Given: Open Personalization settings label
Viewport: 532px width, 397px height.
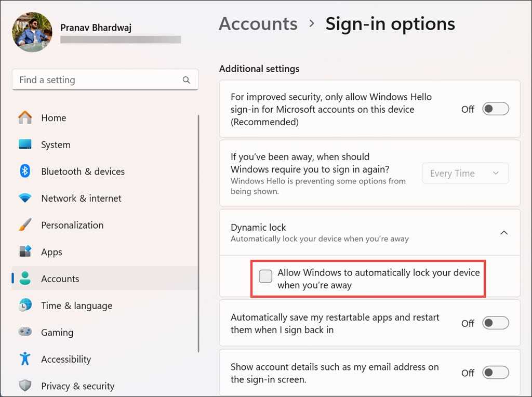Looking at the screenshot, I should [x=72, y=225].
